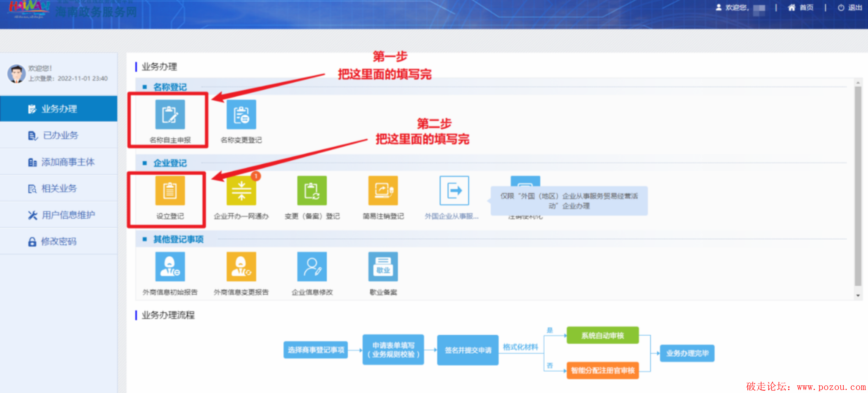Open 已办业务 in the sidebar

click(60, 136)
